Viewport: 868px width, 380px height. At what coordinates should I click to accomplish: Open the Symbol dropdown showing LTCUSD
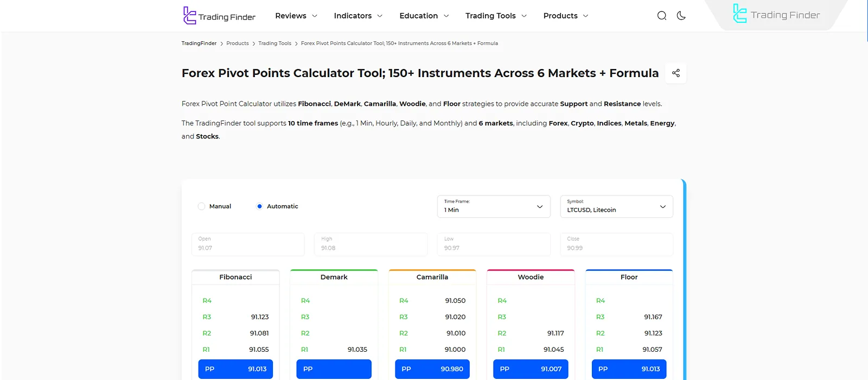point(616,206)
